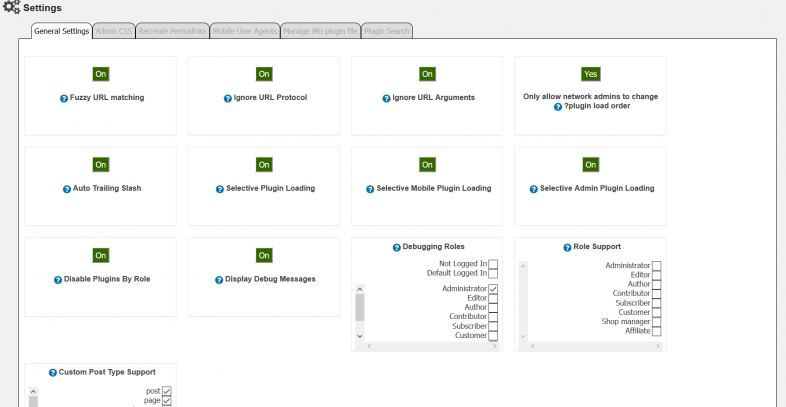Click the Settings gears icon
Image resolution: width=786 pixels, height=407 pixels.
point(12,7)
